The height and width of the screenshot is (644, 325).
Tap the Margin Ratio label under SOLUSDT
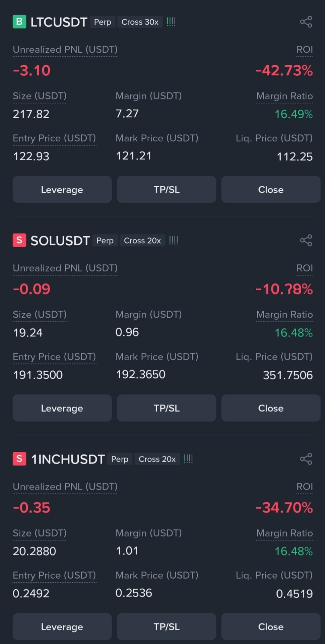[x=284, y=315]
